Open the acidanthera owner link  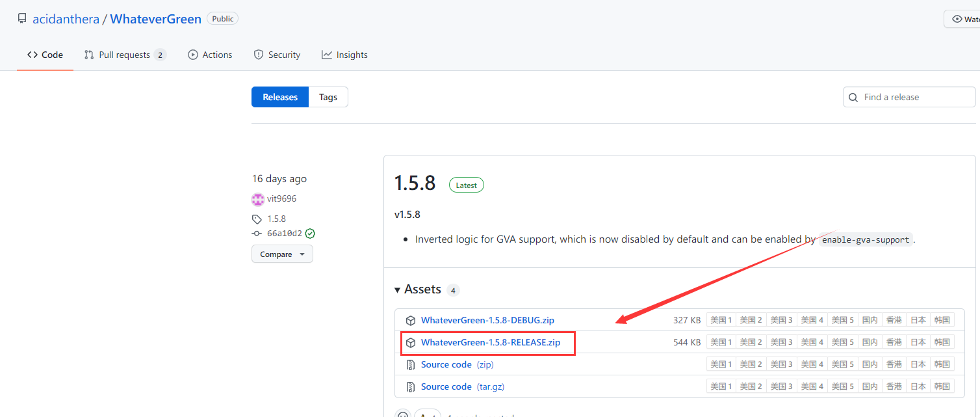point(66,19)
